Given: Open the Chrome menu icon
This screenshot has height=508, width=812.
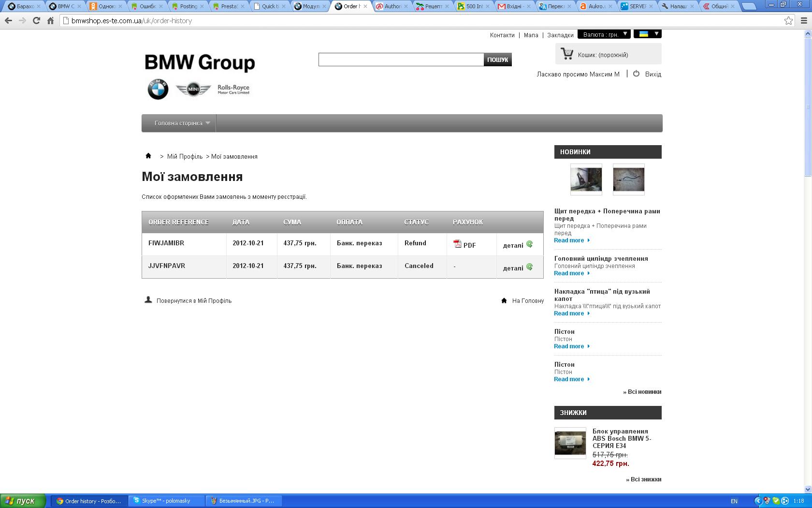Looking at the screenshot, I should click(804, 21).
